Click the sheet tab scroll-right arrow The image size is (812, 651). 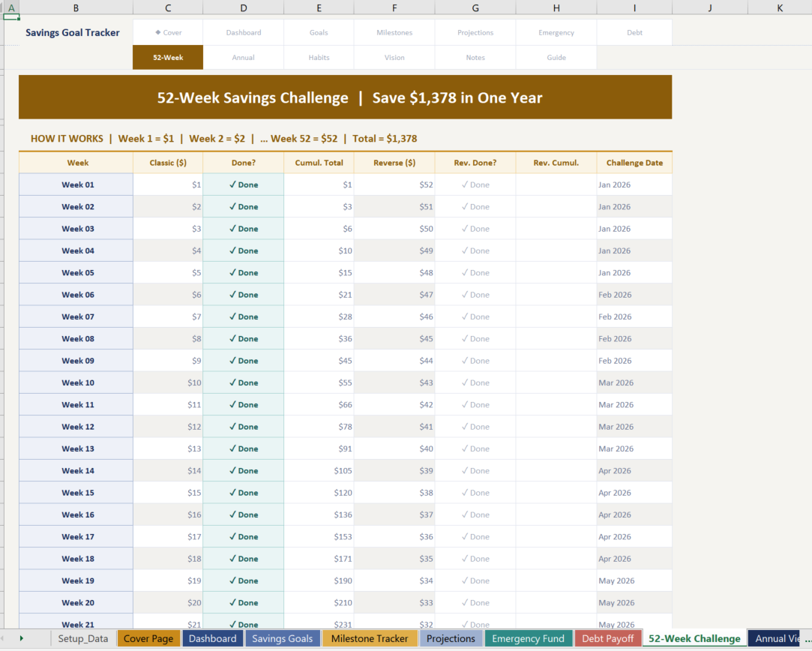[21, 638]
